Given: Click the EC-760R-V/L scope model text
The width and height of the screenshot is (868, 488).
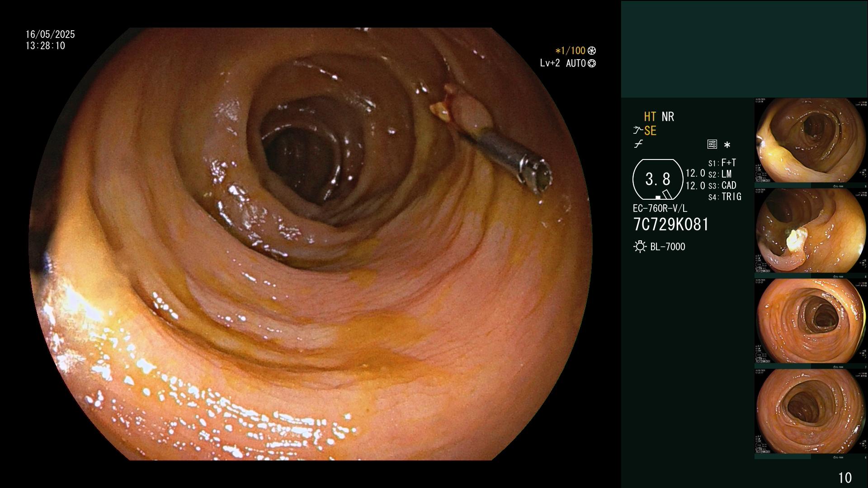Looking at the screenshot, I should click(x=660, y=208).
